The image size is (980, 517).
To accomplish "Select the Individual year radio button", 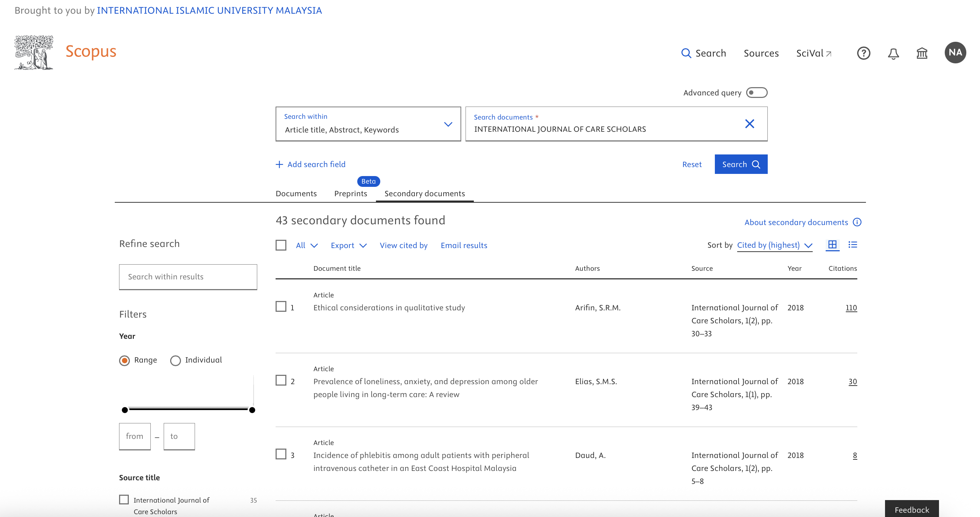I will pyautogui.click(x=175, y=360).
